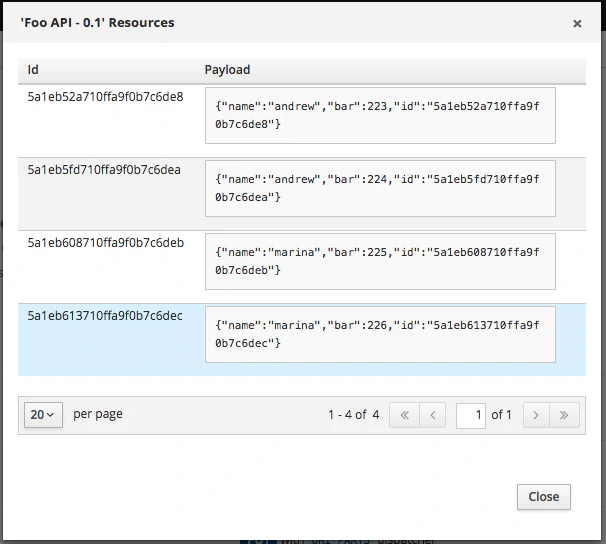Click the 'Foo API - 0.1' Resources title
This screenshot has width=606, height=544.
97,23
